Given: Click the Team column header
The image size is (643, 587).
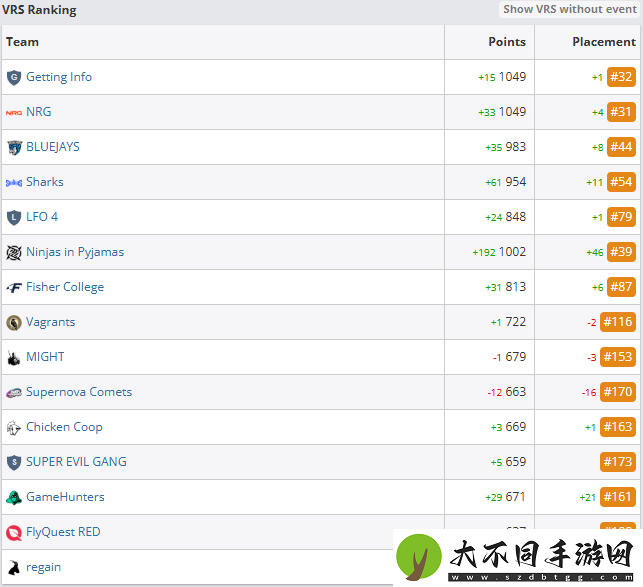Looking at the screenshot, I should [22, 42].
